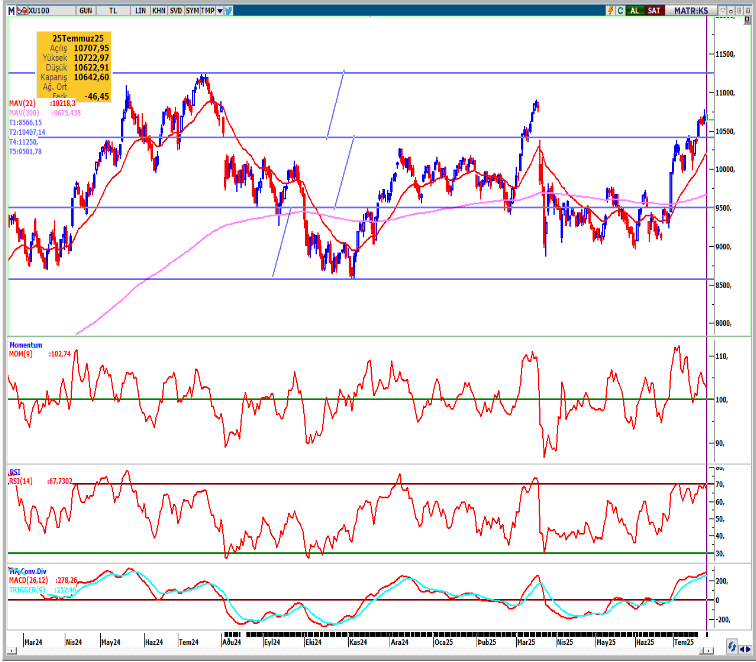Click the Düşük 10622,91 value

coord(91,68)
